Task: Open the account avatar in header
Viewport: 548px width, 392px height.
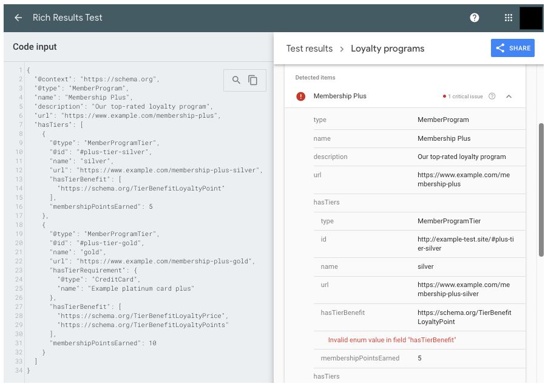Action: pos(531,18)
